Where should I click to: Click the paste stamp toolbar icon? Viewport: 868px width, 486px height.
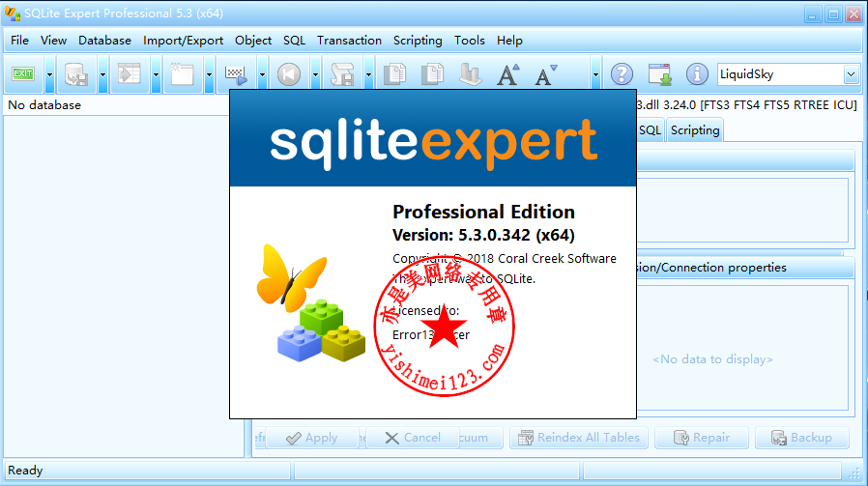click(470, 74)
